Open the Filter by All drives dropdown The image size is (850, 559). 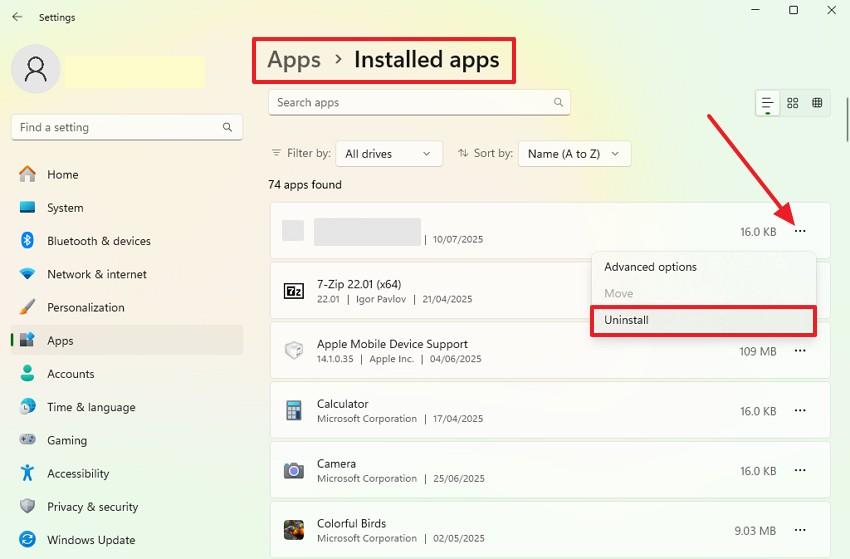click(x=389, y=154)
